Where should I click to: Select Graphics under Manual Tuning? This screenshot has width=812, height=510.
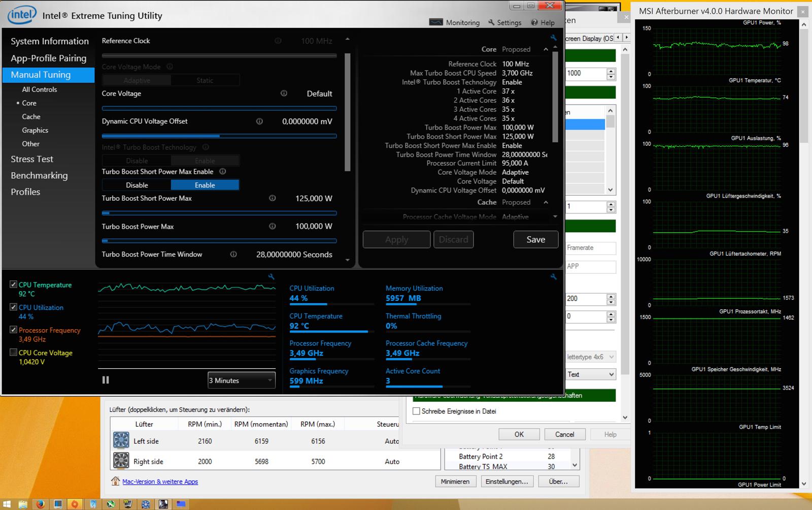(35, 130)
